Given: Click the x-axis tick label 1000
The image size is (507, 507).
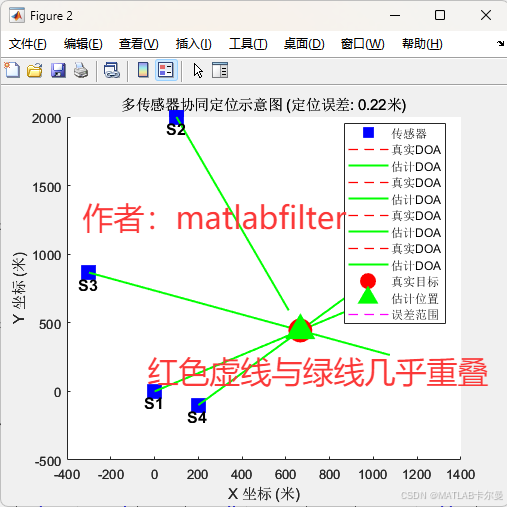Looking at the screenshot, I should [x=373, y=474].
